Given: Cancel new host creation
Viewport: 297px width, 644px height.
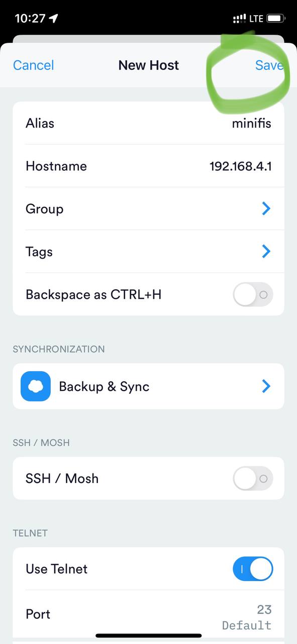Looking at the screenshot, I should [33, 65].
